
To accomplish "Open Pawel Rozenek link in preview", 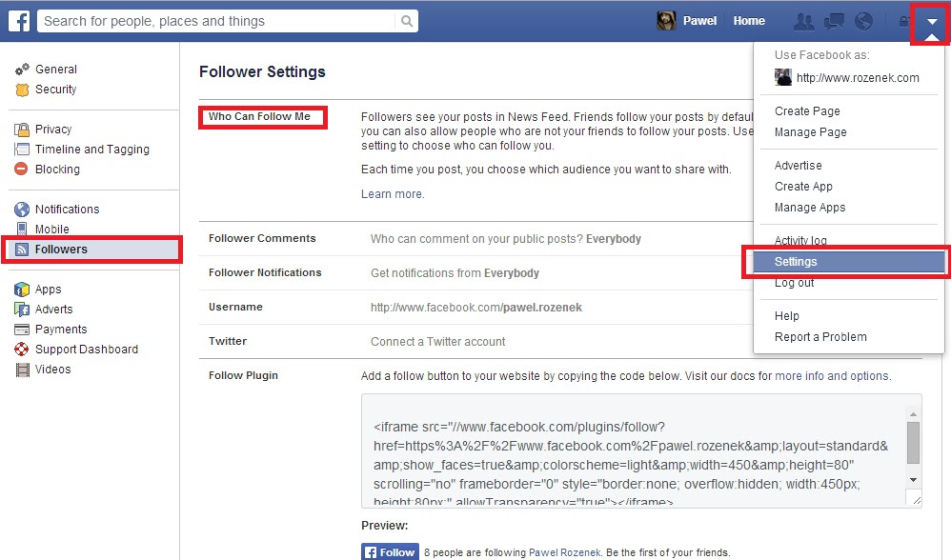I will [x=565, y=552].
